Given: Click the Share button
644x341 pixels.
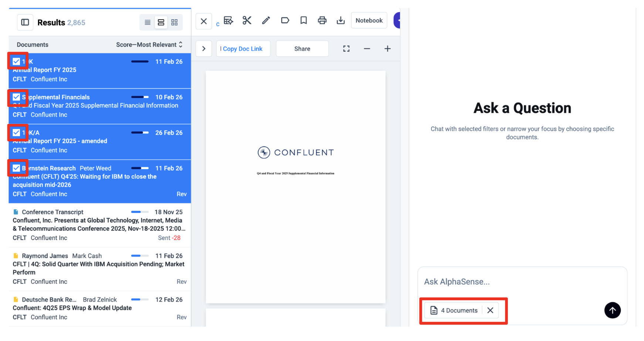Looking at the screenshot, I should (302, 49).
